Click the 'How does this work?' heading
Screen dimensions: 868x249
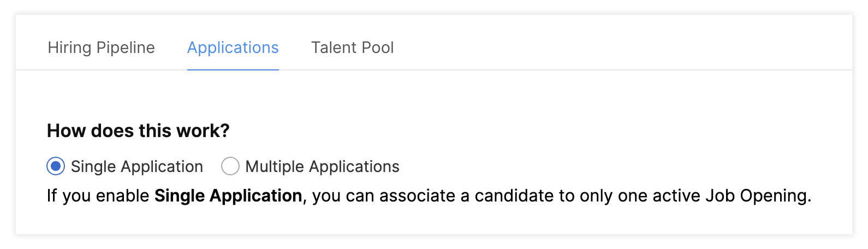point(138,131)
